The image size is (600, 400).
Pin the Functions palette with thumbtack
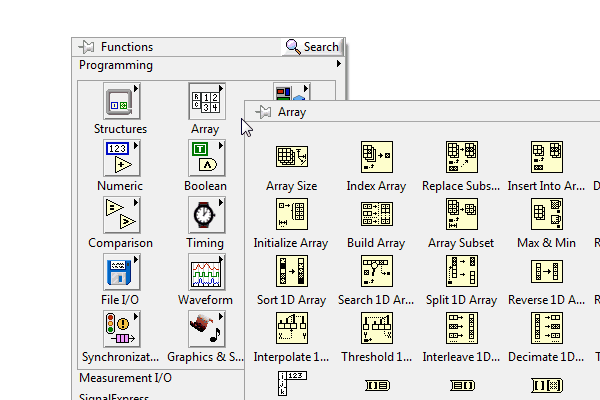[86, 47]
